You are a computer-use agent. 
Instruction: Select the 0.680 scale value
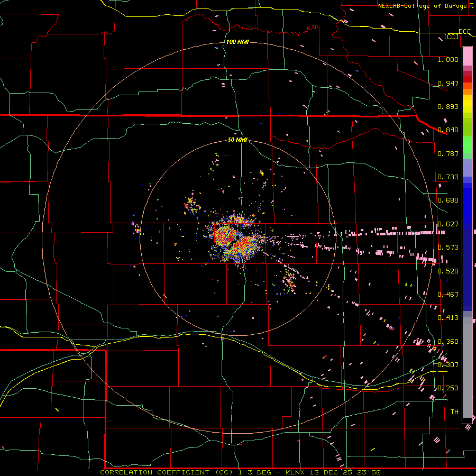pyautogui.click(x=448, y=200)
